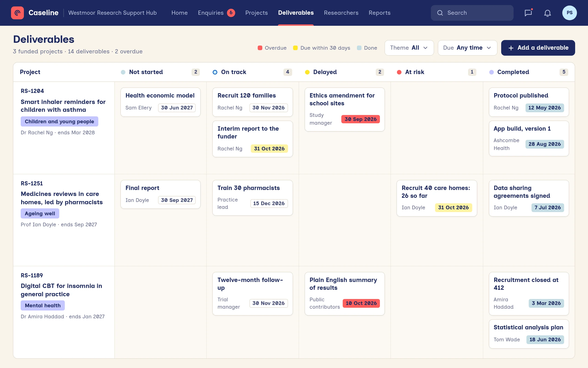Image resolution: width=588 pixels, height=368 pixels.
Task: Focus the Search input field
Action: [472, 13]
